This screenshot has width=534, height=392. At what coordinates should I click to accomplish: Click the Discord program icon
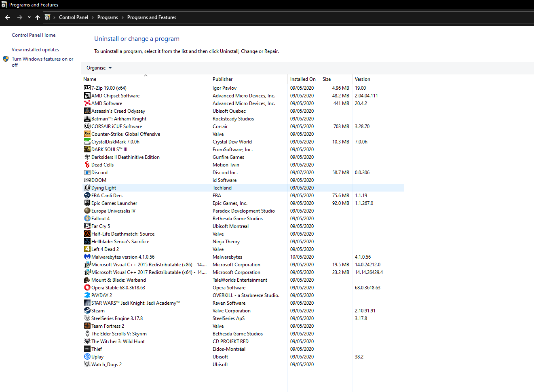(x=87, y=173)
